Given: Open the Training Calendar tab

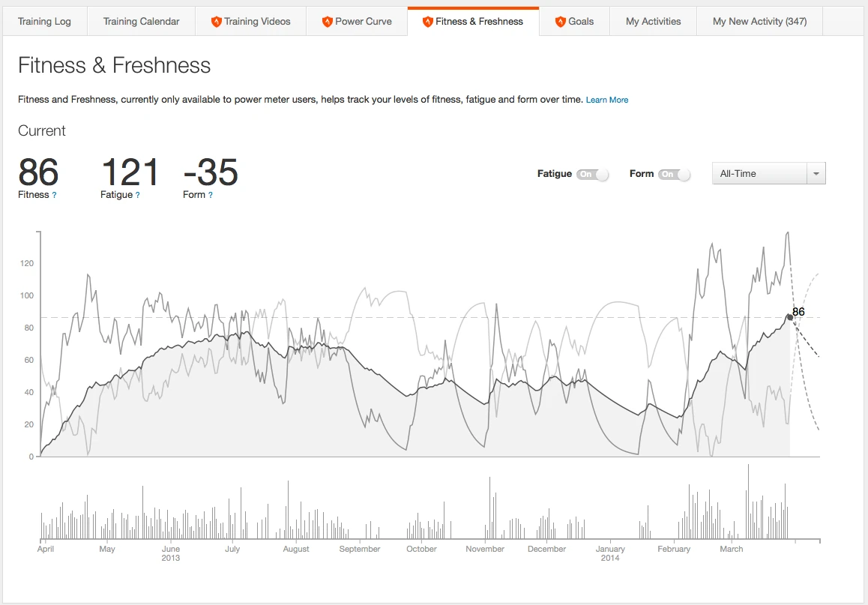Looking at the screenshot, I should pos(141,22).
